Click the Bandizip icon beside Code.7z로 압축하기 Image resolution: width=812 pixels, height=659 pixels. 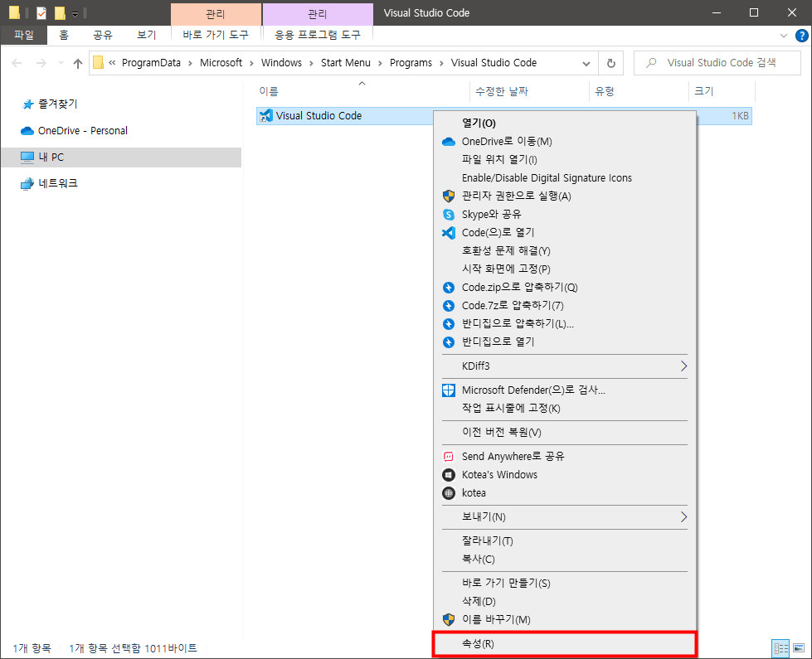pyautogui.click(x=449, y=305)
